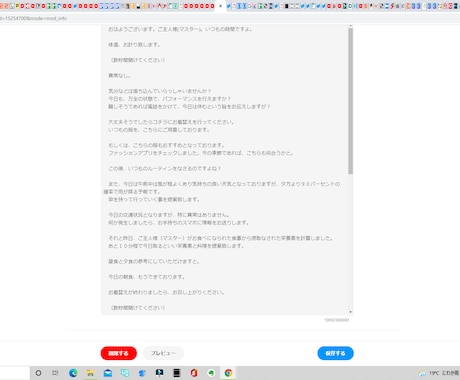Viewport: 460px width, 380px height.
Task: Open the green circular app in taskbar
Action: click(211, 373)
